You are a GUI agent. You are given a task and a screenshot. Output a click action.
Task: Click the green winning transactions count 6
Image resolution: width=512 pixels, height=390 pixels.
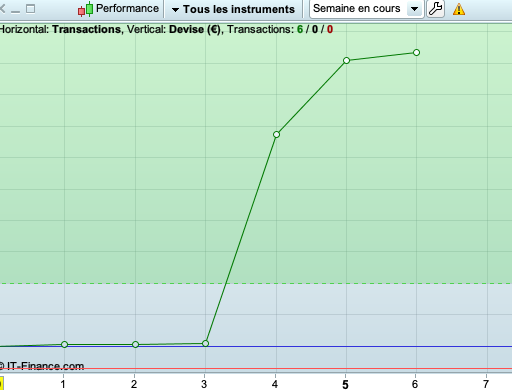[300, 29]
